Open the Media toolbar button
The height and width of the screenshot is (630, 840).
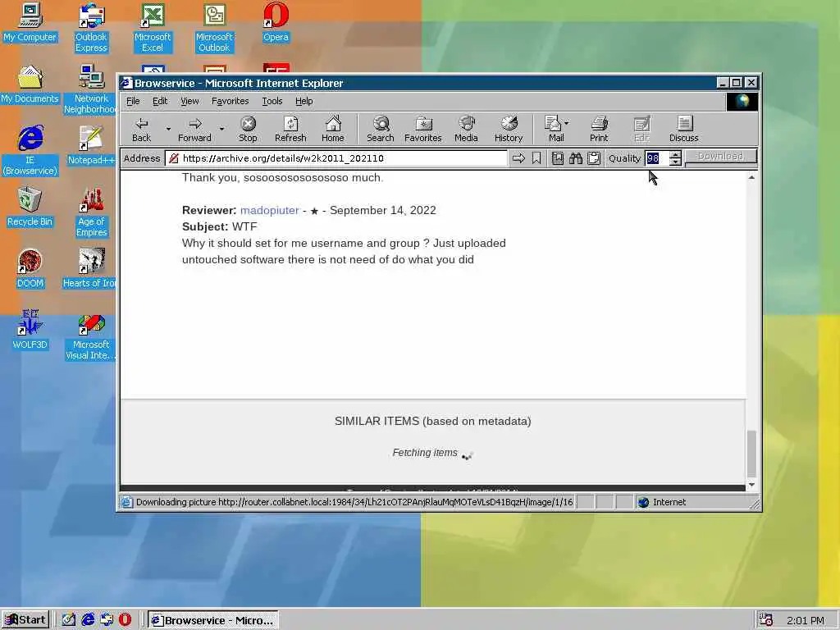(x=466, y=130)
